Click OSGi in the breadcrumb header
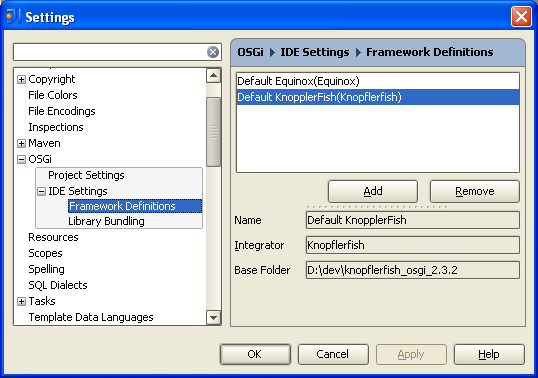 point(250,52)
